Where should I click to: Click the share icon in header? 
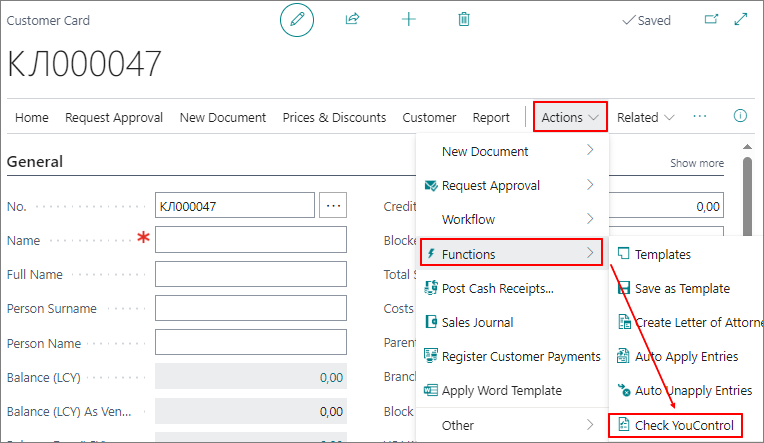pos(352,19)
